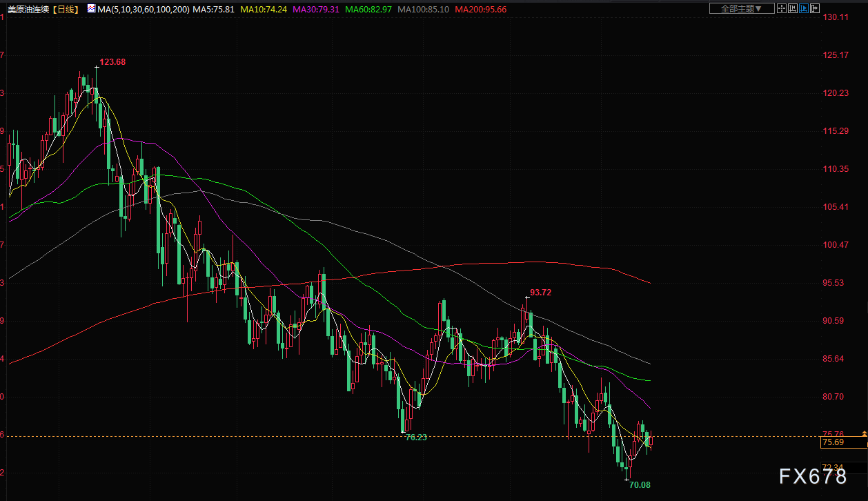Click the gray MA100:85.10 legend
This screenshot has width=868, height=501.
coord(424,10)
